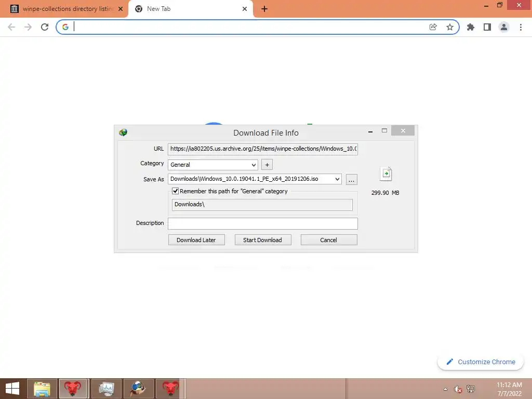
Task: Open Internet Download Manager taskbar icon
Action: [138, 389]
